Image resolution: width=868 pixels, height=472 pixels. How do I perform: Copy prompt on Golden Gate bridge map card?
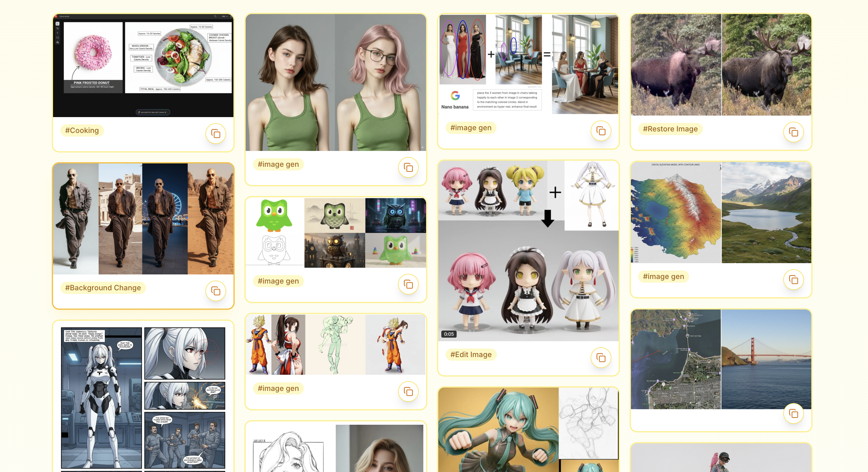click(x=794, y=414)
